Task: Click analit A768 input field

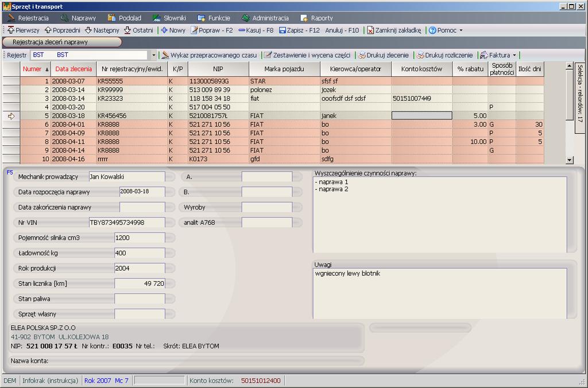Action: 267,222
